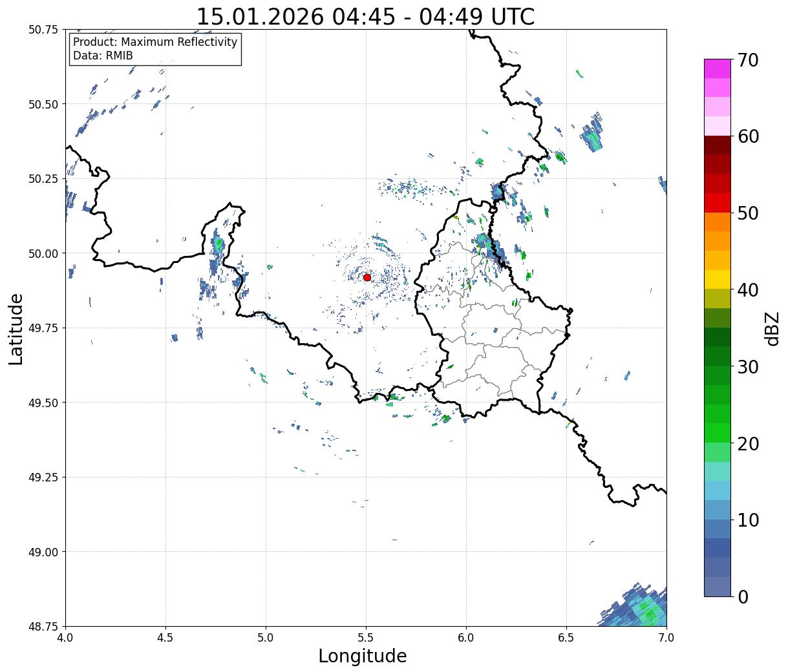Screen dimensions: 788x672
Task: Click the longitude tick label 6.0
Action: click(x=466, y=637)
